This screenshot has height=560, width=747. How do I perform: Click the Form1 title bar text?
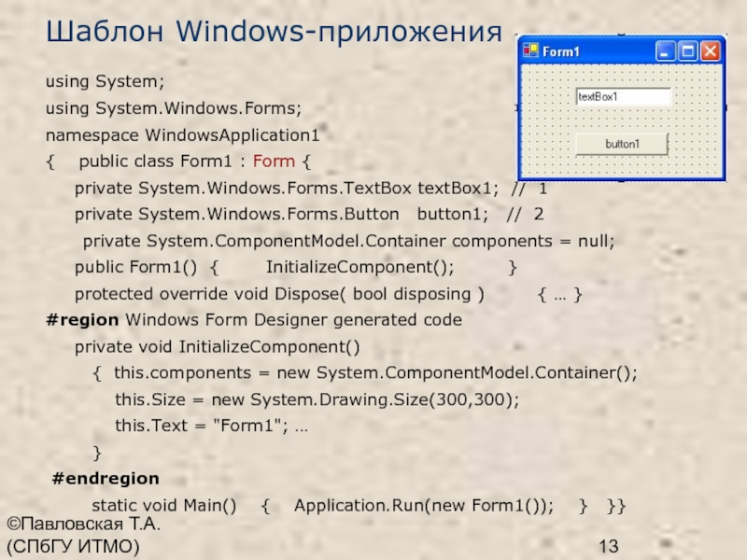561,51
